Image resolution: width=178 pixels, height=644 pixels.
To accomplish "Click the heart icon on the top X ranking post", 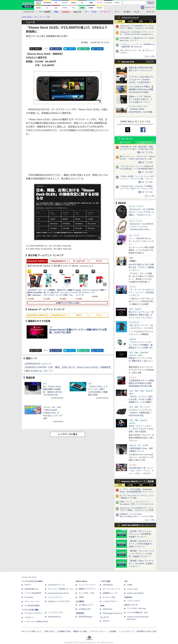I will pos(147,152).
